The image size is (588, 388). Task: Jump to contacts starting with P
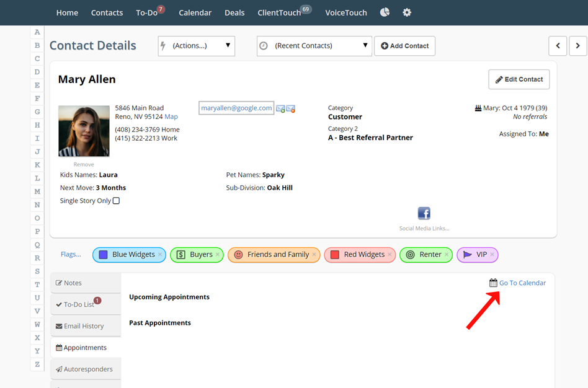pyautogui.click(x=37, y=231)
